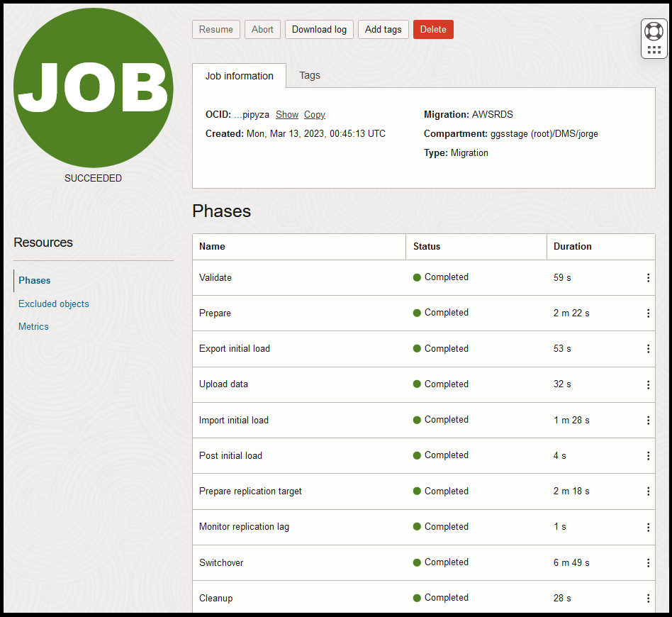Open three-dot menu for Import initial load
This screenshot has height=617, width=672.
pos(648,421)
